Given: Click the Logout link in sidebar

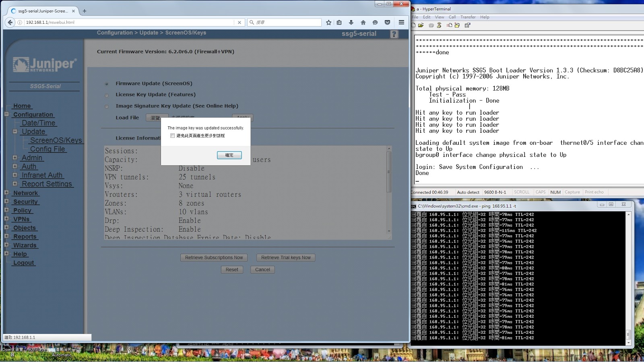Looking at the screenshot, I should pyautogui.click(x=24, y=263).
